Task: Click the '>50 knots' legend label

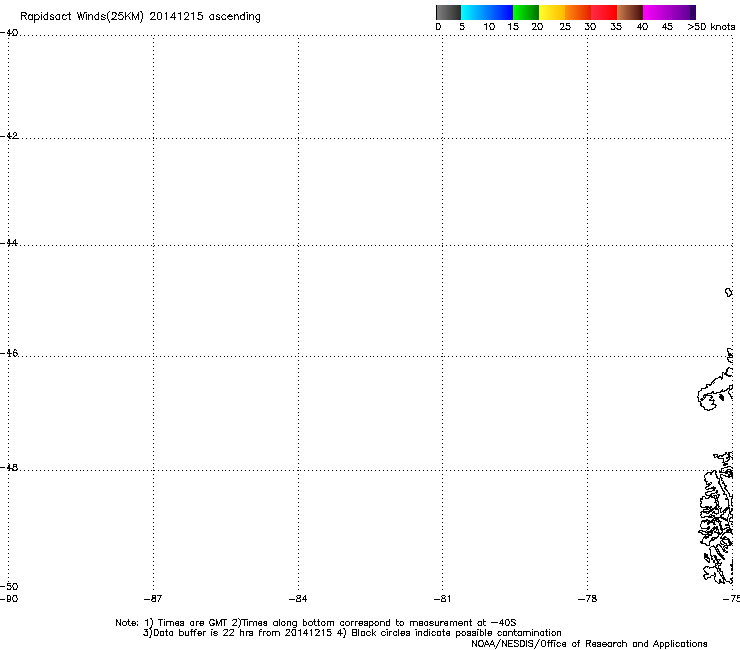Action: [x=711, y=27]
